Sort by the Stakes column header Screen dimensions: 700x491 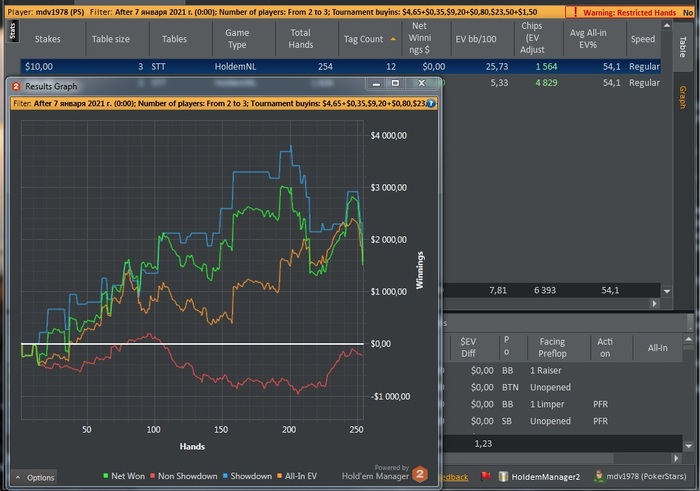48,39
